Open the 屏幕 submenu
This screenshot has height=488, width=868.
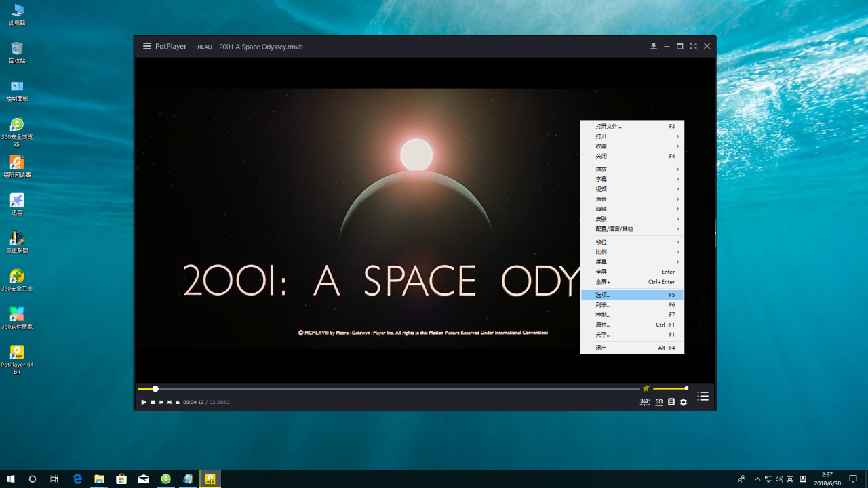(x=632, y=262)
